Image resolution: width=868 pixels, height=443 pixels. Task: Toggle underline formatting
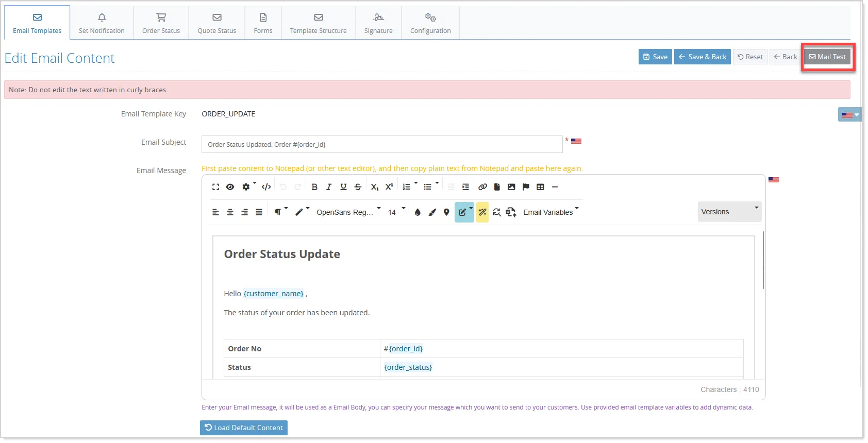pyautogui.click(x=343, y=187)
